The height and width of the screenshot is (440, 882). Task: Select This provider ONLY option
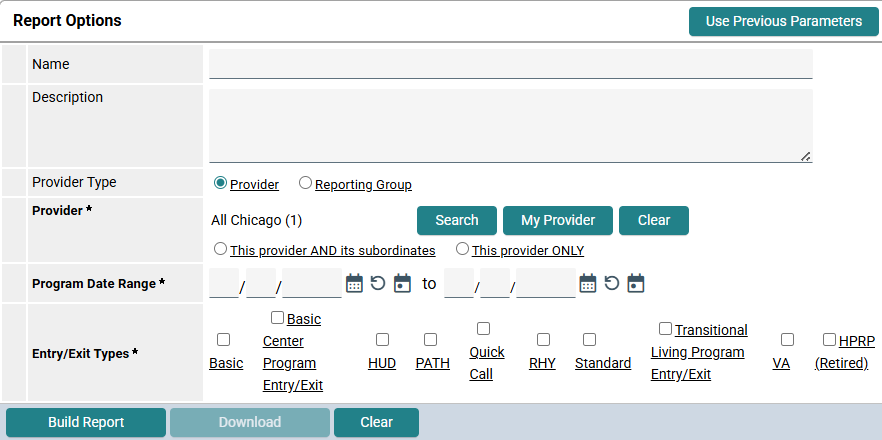tap(462, 249)
